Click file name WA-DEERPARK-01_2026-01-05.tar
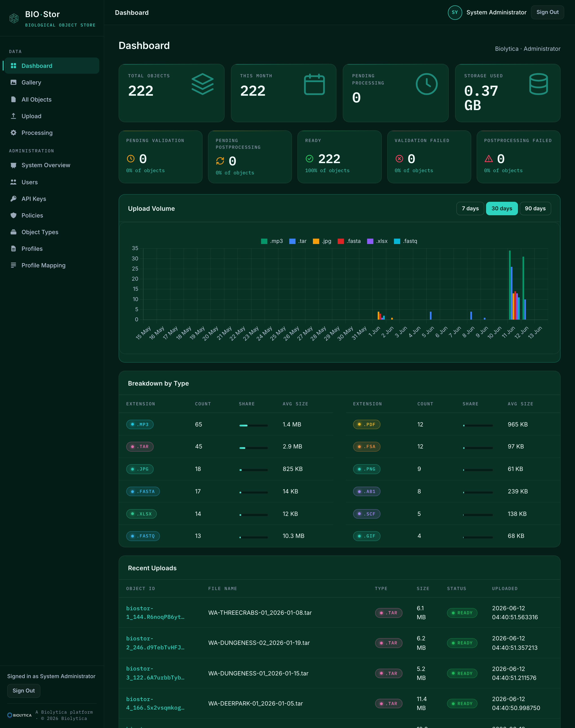The image size is (575, 728). (255, 704)
